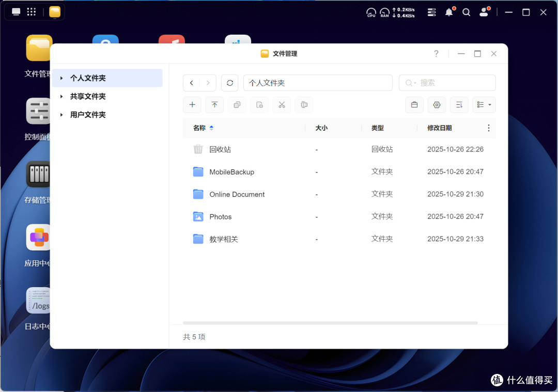Select the 回收站 row
Viewport: 558px width, 392px height.
click(x=339, y=149)
